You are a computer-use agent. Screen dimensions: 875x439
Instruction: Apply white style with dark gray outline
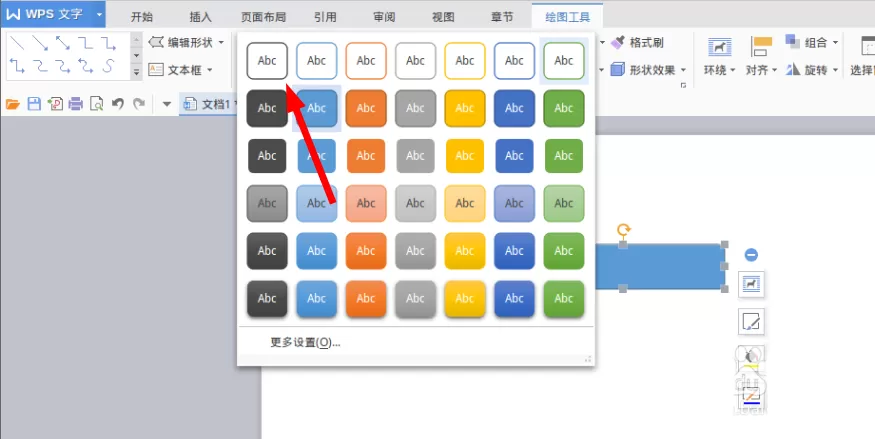point(267,61)
